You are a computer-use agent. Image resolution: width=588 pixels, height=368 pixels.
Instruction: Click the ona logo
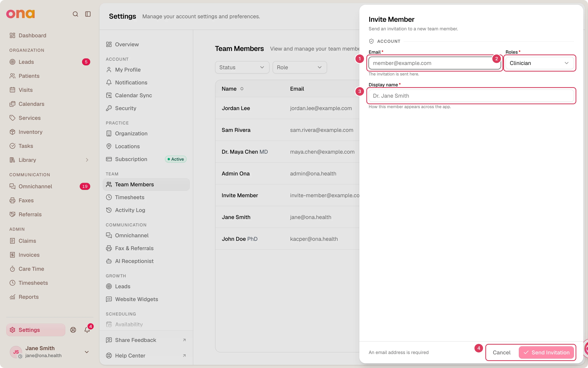coord(20,14)
